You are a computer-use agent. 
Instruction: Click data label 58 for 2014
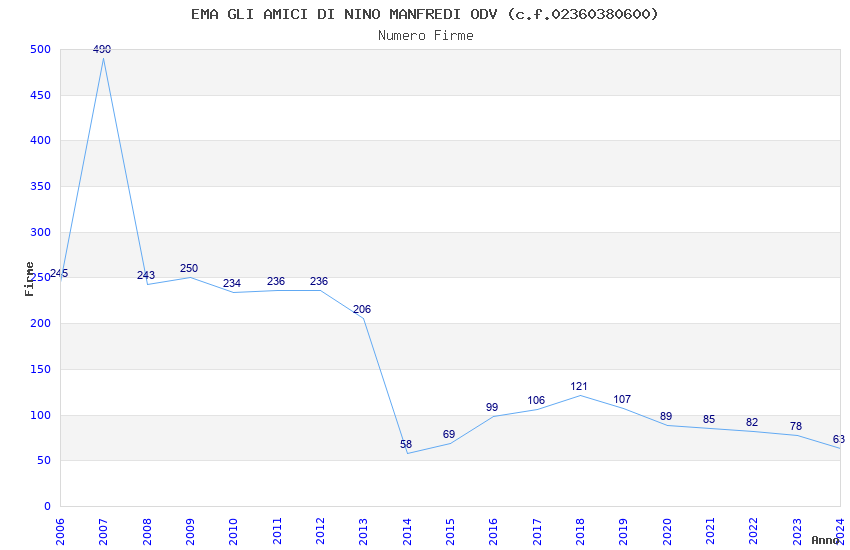(406, 444)
